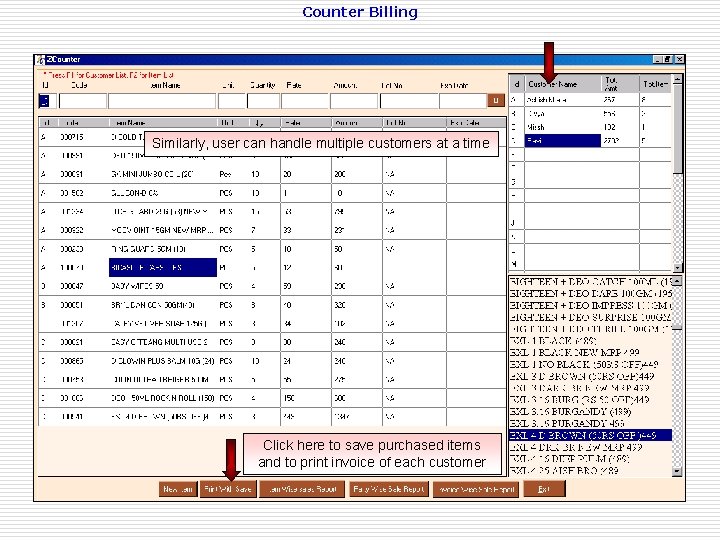Click the customer list scroll-up arrow
The width and height of the screenshot is (720, 540).
[677, 79]
